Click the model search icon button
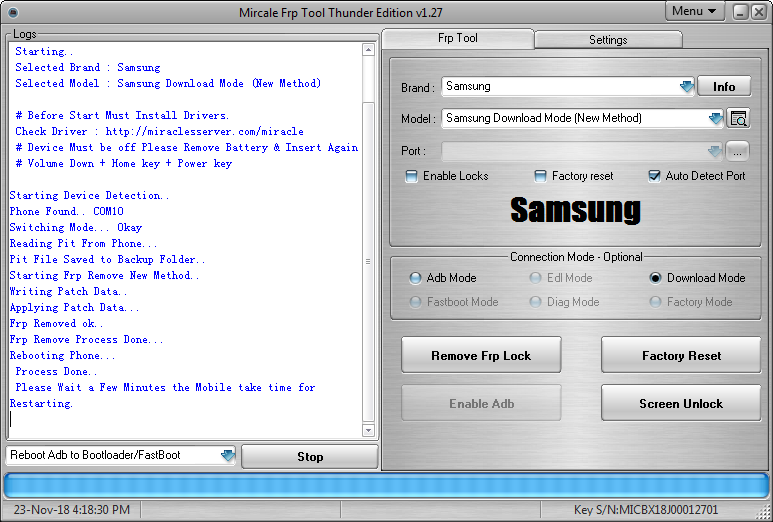This screenshot has width=773, height=522. click(x=738, y=118)
